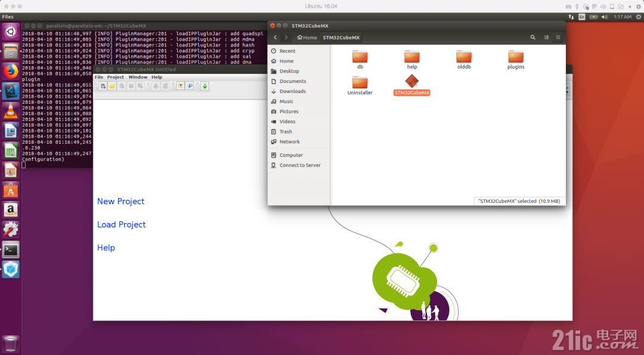Image resolution: width=644 pixels, height=355 pixels.
Task: Select Downloads in the Files sidebar
Action: pos(299,91)
